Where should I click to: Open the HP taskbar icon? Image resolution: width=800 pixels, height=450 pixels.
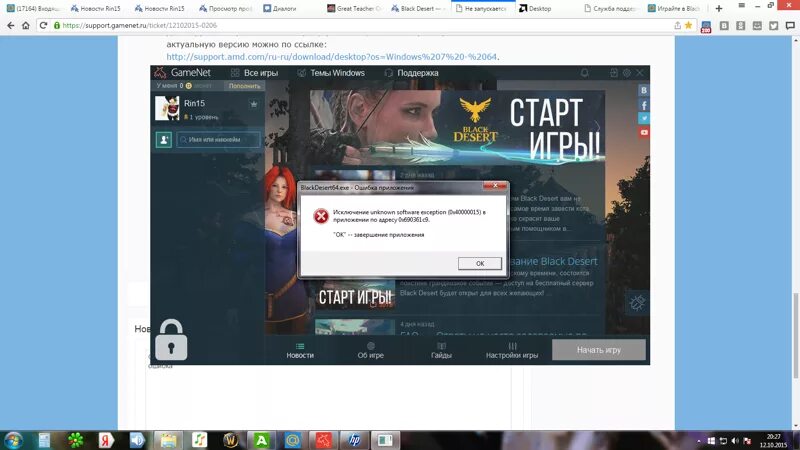tap(354, 440)
